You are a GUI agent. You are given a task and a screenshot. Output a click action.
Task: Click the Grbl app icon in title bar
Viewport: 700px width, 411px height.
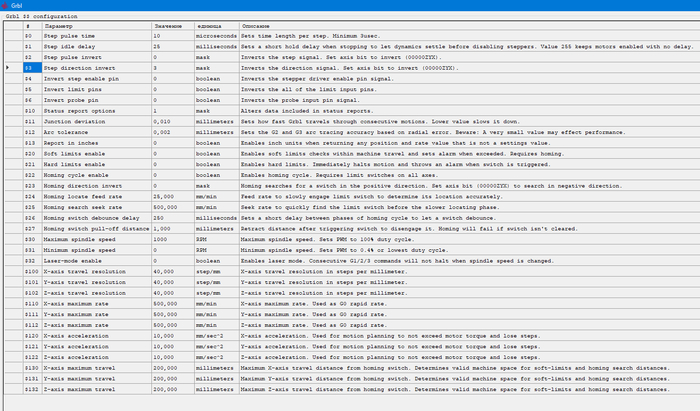[6, 5]
